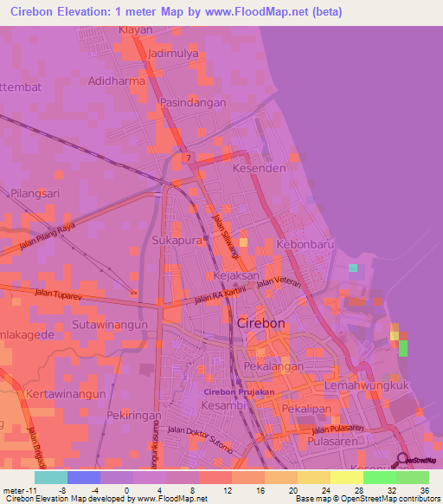Image resolution: width=443 pixels, height=504 pixels.
Task: Click the FloodMap.net developer credit text
Action: pyautogui.click(x=106, y=499)
